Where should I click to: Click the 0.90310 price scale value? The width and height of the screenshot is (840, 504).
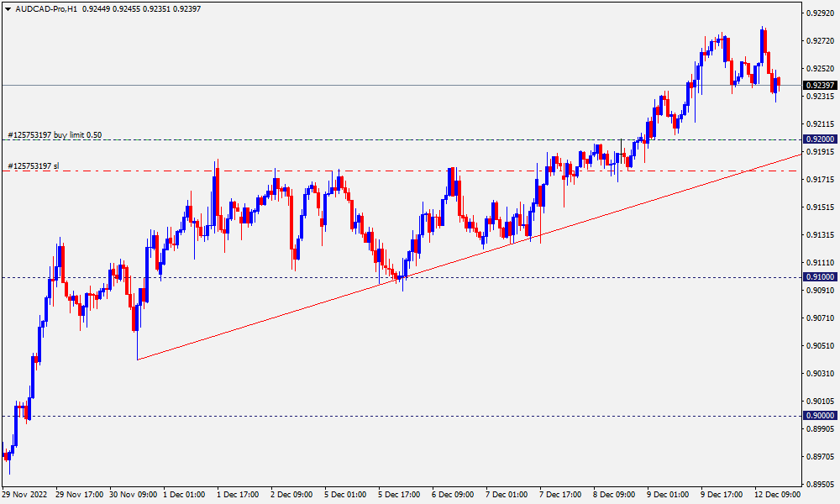[820, 373]
